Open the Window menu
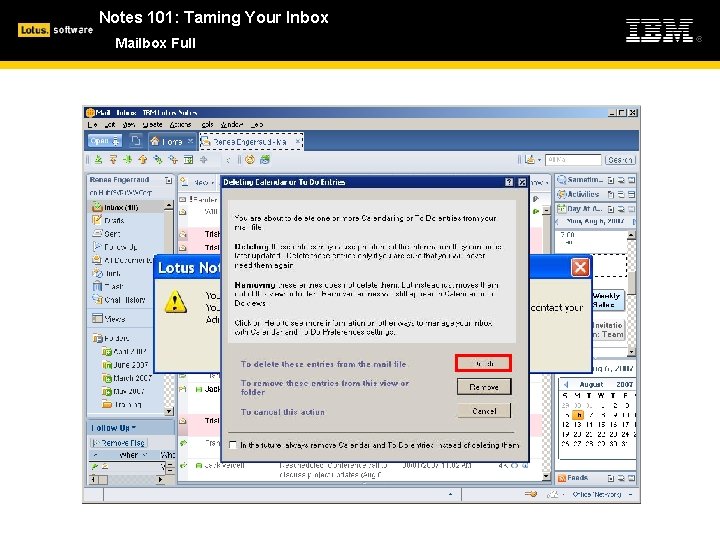720x540 pixels. click(231, 124)
